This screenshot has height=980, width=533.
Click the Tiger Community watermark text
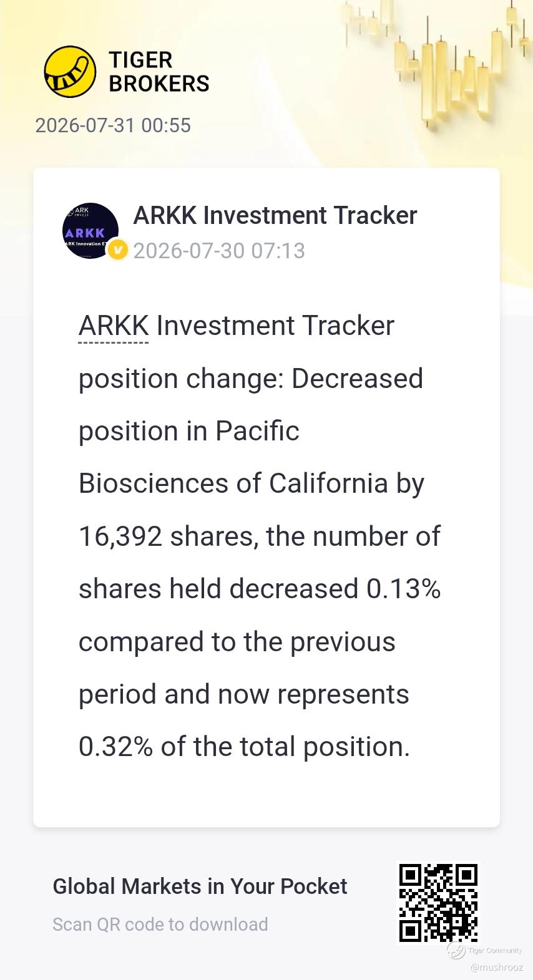pos(495,951)
